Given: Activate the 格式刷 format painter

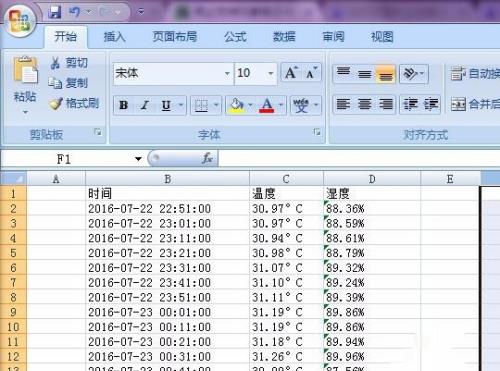Looking at the screenshot, I should (x=74, y=103).
